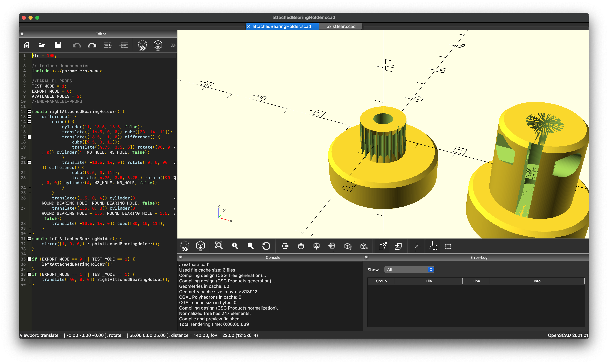
Task: Click Unindent icon in editor toolbar
Action: pos(108,45)
